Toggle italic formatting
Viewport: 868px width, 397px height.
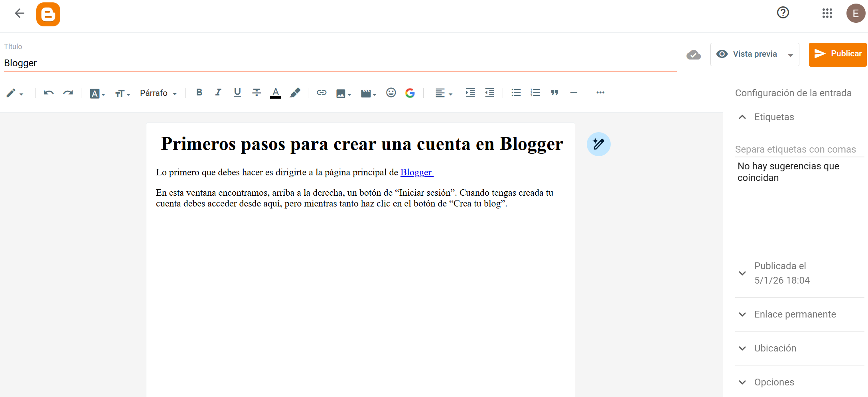pyautogui.click(x=218, y=93)
